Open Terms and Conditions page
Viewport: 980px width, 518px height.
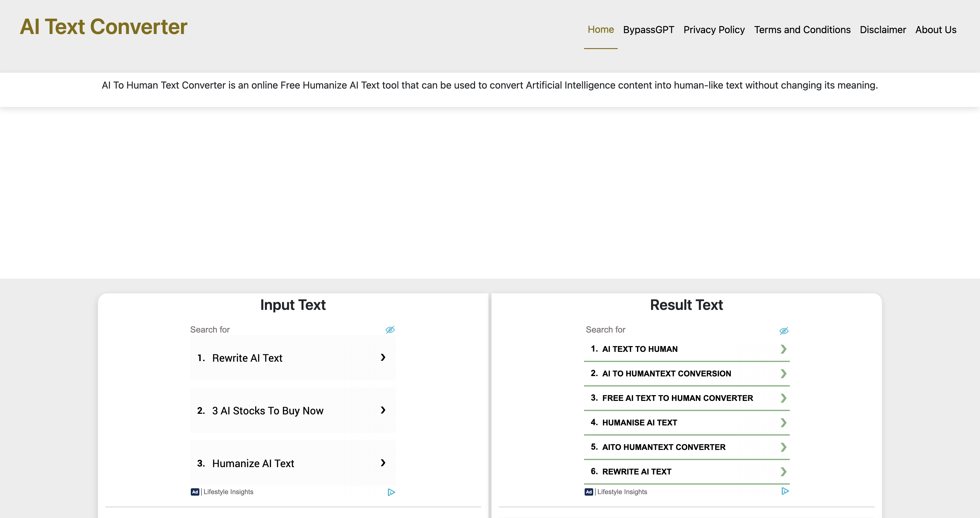pos(802,30)
